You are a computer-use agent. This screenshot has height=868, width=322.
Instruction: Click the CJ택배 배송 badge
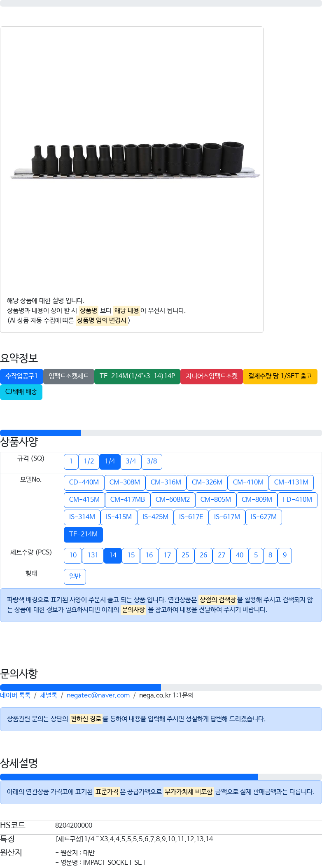pyautogui.click(x=21, y=392)
